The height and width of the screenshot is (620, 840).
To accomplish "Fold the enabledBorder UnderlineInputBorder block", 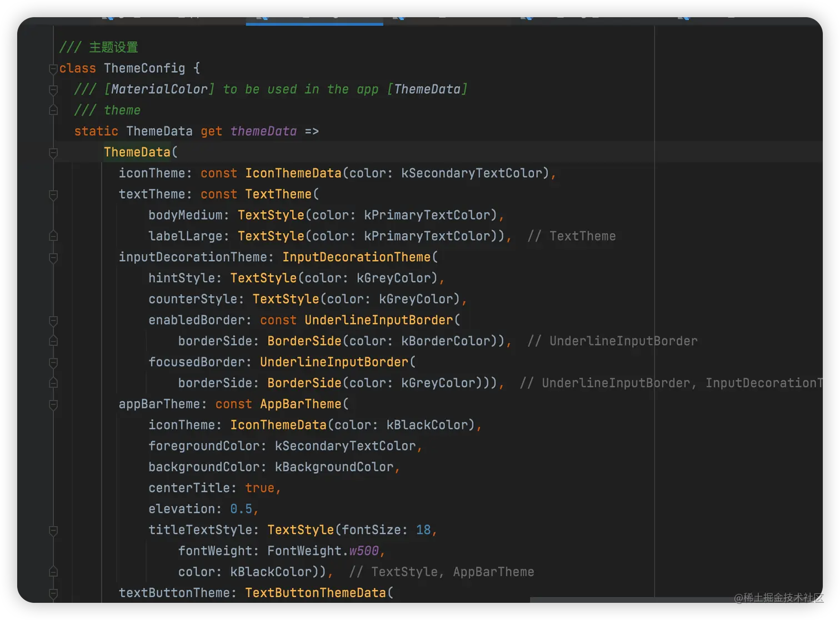I will pyautogui.click(x=53, y=321).
